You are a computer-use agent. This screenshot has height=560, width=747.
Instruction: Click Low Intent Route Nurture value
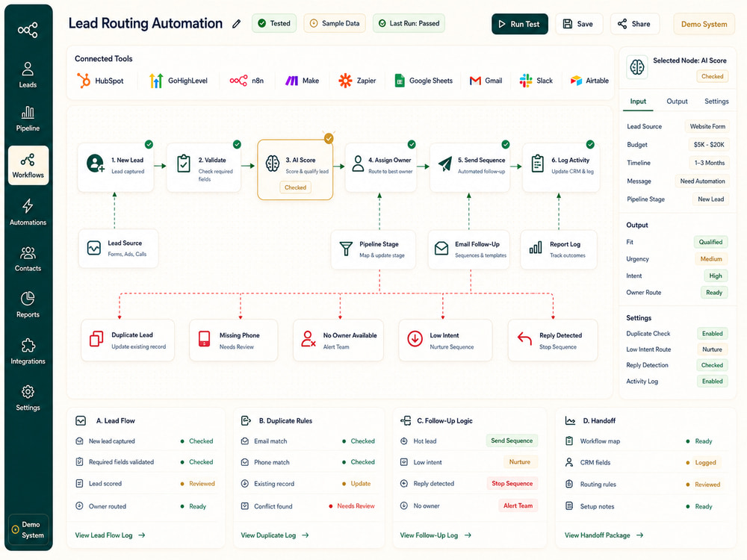712,349
